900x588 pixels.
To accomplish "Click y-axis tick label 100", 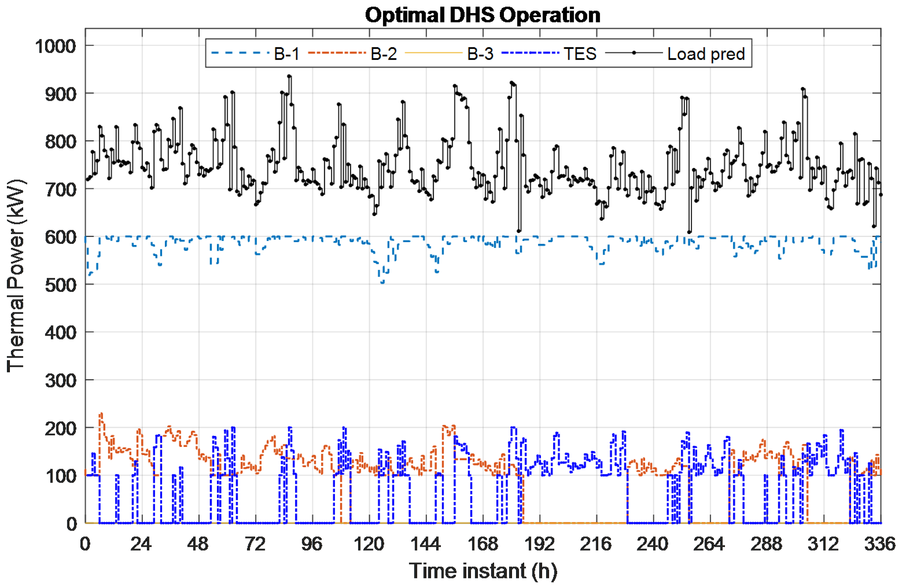I will tap(61, 476).
